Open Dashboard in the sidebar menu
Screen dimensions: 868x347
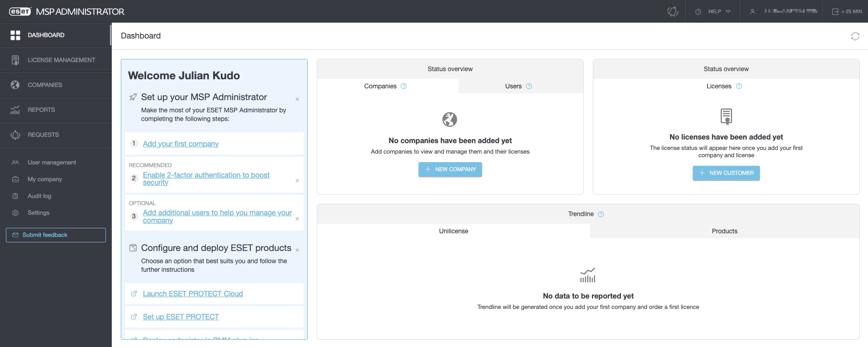pyautogui.click(x=56, y=35)
